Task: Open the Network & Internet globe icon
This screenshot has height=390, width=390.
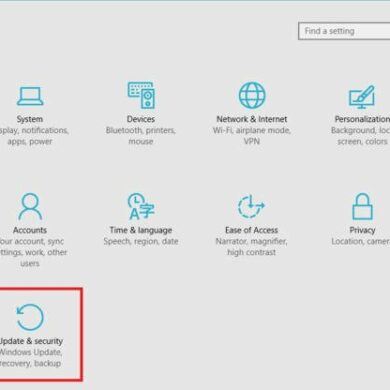Action: point(252,95)
